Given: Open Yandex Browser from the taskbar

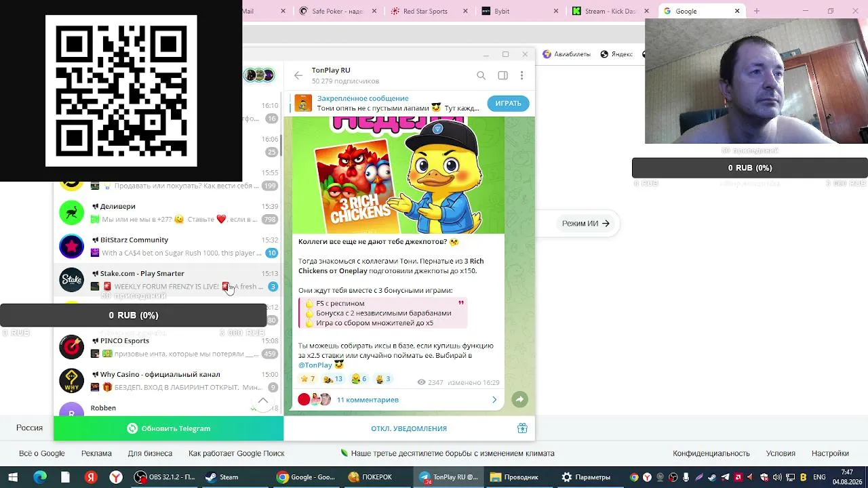Looking at the screenshot, I should click(x=116, y=477).
